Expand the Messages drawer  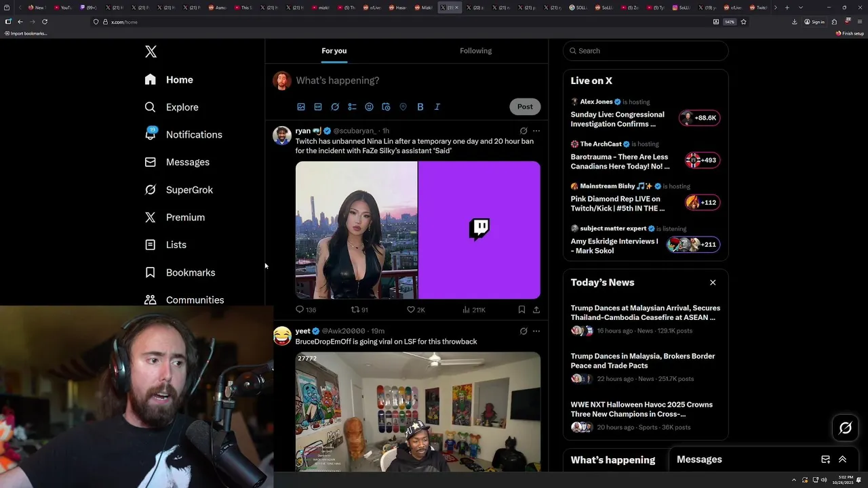(842, 460)
